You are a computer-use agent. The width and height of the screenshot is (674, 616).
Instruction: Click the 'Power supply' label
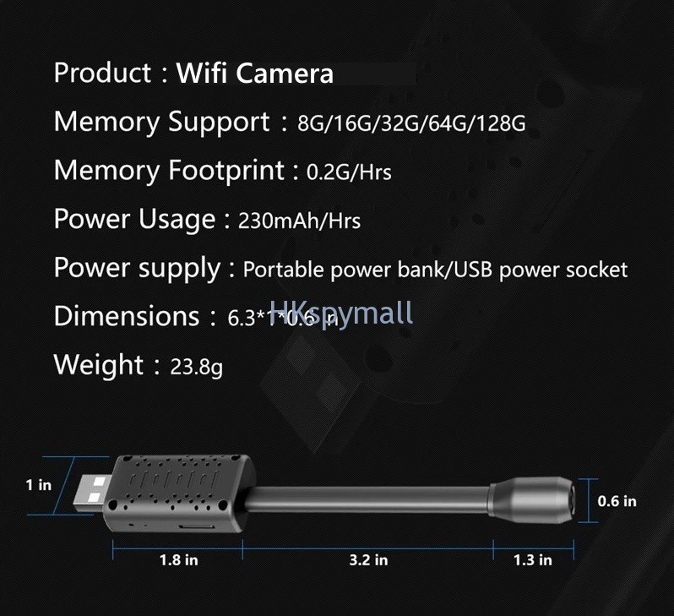coord(137,269)
